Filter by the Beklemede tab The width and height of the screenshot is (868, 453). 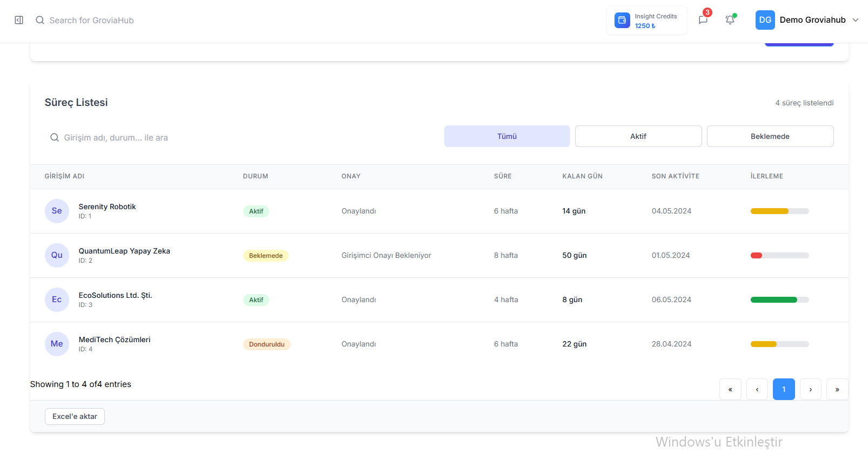pyautogui.click(x=770, y=136)
